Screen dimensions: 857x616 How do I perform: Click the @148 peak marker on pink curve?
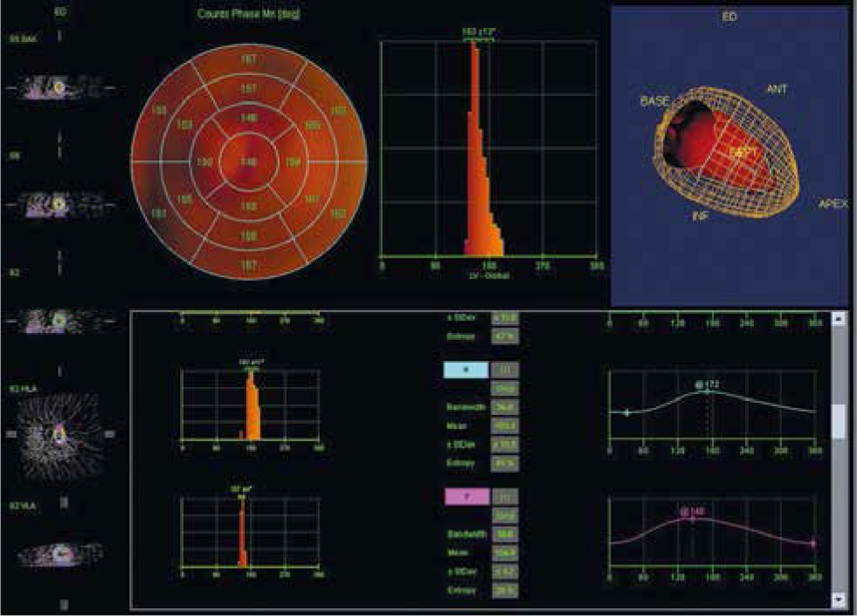click(x=692, y=518)
